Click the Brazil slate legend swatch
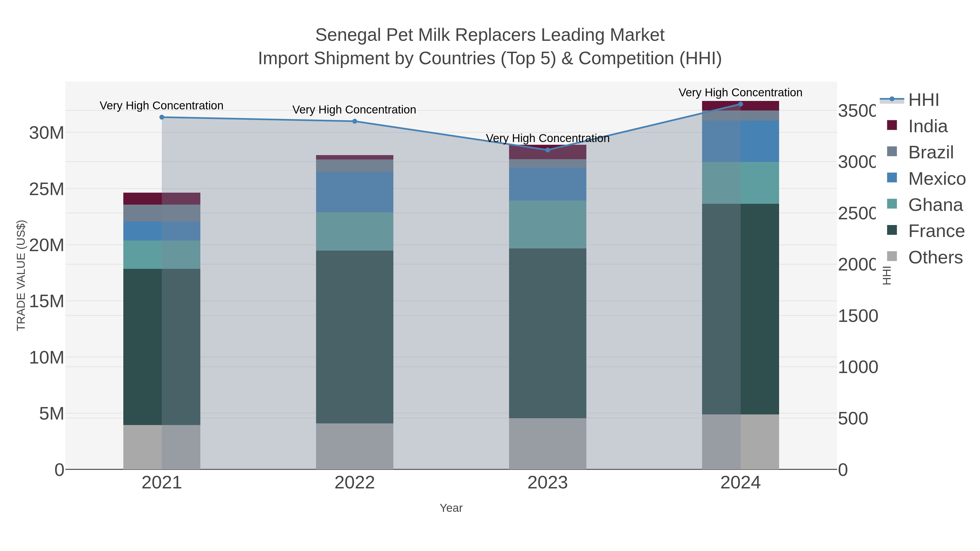The image size is (980, 551). pyautogui.click(x=892, y=151)
